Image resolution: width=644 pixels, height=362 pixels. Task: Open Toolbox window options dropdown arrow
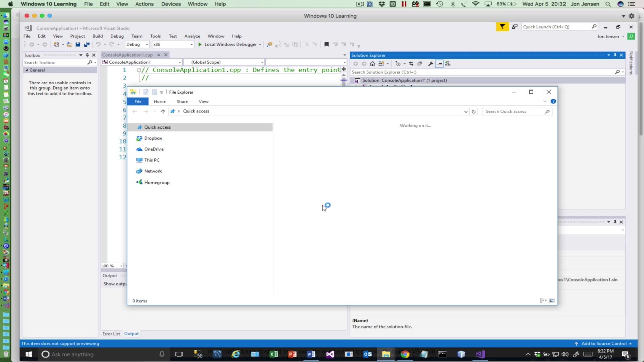(80, 55)
